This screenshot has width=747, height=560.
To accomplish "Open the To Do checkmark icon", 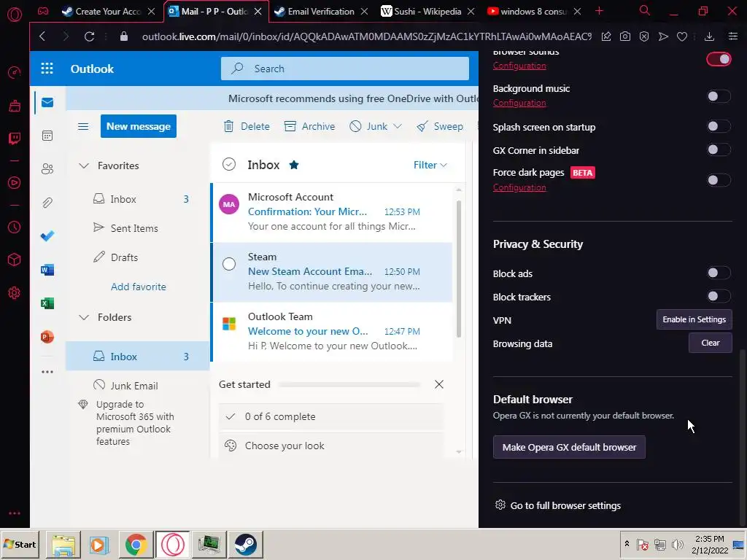I will click(x=47, y=236).
